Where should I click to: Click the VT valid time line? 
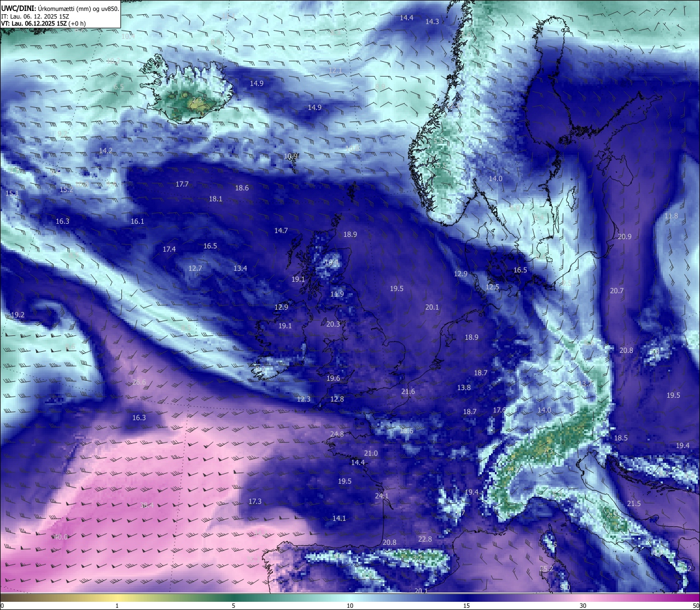pyautogui.click(x=43, y=24)
